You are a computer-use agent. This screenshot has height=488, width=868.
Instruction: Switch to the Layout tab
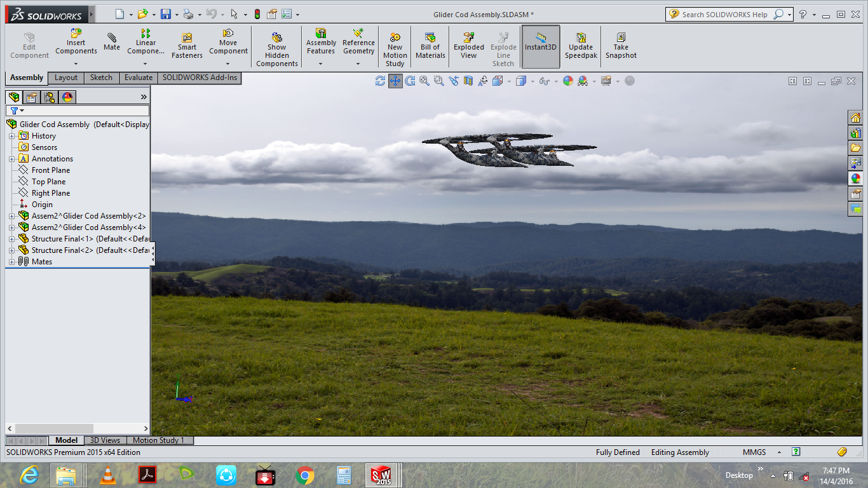click(66, 78)
